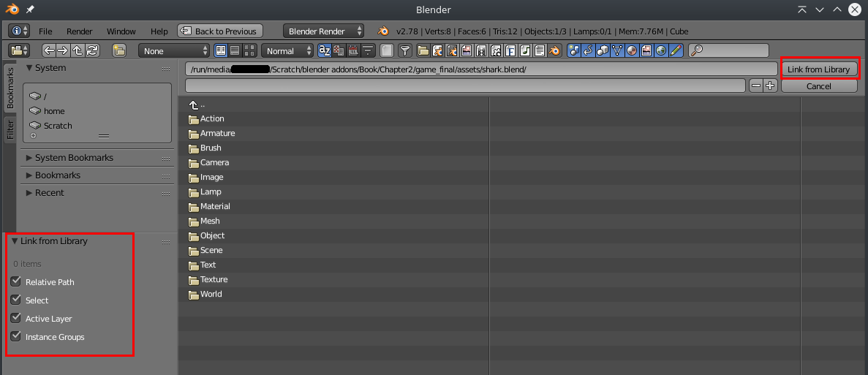Create a new directory icon
The image size is (868, 375).
[119, 51]
